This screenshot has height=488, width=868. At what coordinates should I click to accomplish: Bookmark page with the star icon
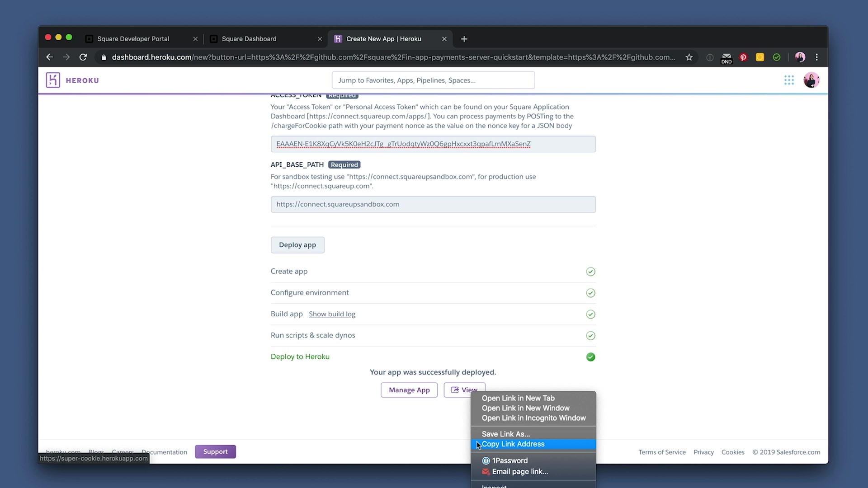689,57
